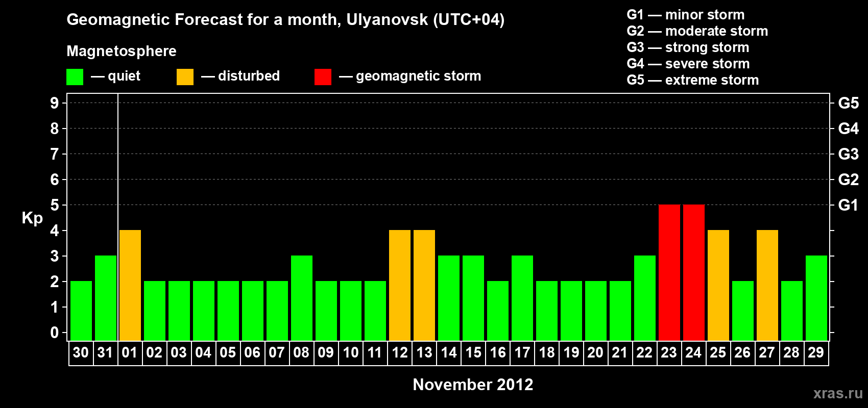
Task: Click the Kp value 0 axis label
Action: click(55, 333)
